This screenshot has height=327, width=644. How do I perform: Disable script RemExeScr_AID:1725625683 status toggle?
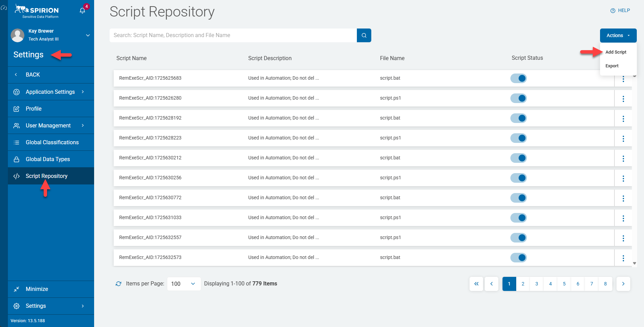click(x=518, y=78)
